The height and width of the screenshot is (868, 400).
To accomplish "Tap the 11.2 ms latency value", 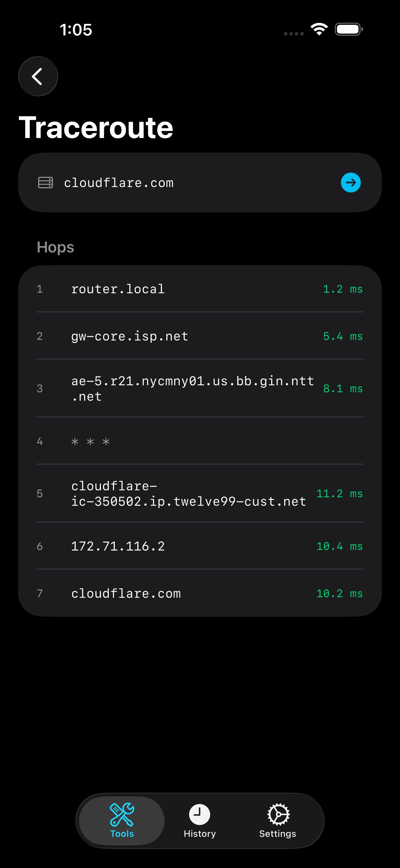I will click(339, 494).
